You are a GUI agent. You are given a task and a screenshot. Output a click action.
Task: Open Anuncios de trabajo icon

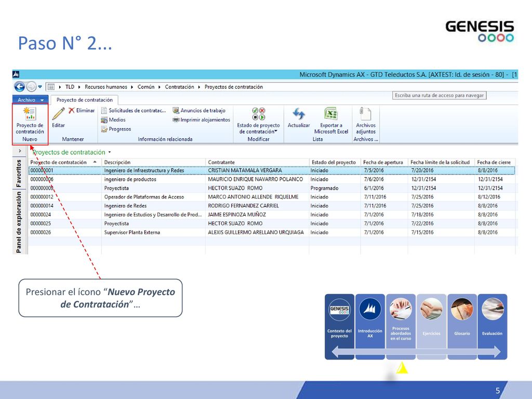click(x=176, y=110)
